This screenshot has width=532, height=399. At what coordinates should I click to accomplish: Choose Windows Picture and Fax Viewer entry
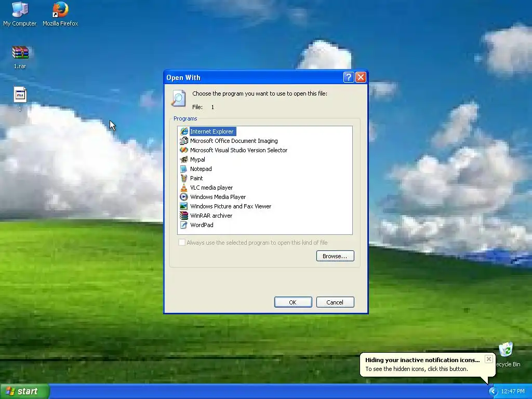pyautogui.click(x=231, y=206)
